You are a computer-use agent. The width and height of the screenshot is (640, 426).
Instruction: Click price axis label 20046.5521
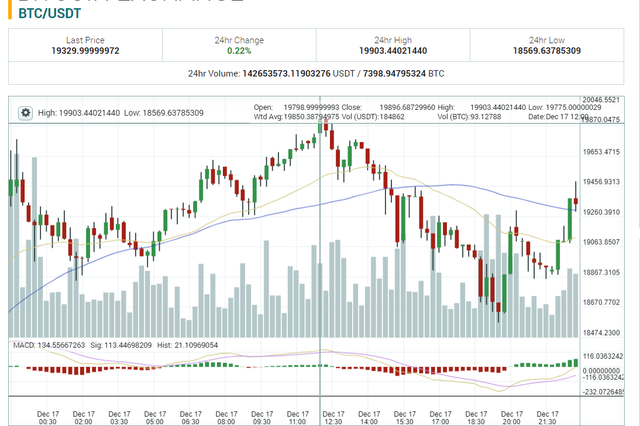(601, 100)
